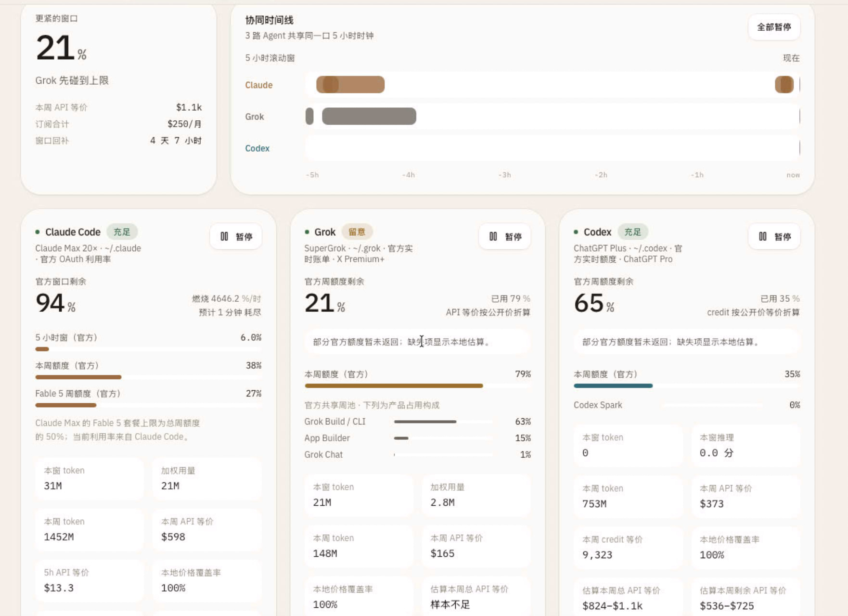Click the 充足 badge beside Claude Code
This screenshot has height=616, width=848.
(122, 232)
